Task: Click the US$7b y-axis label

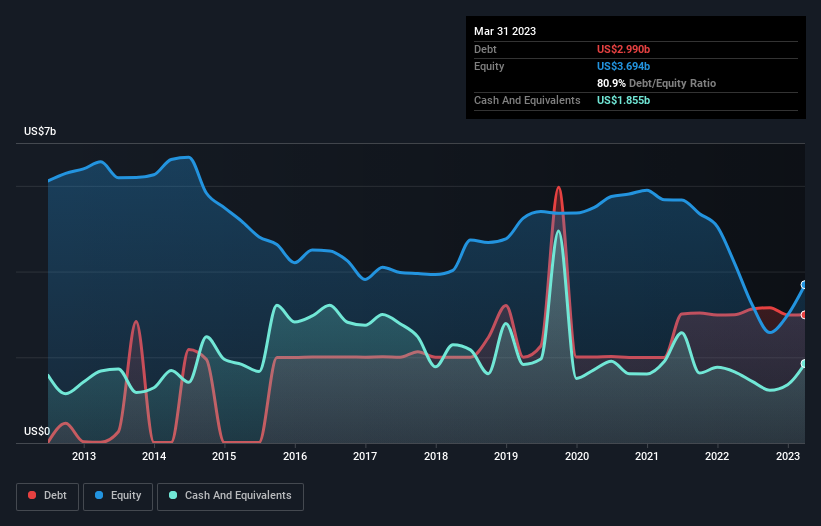Action: pos(40,131)
